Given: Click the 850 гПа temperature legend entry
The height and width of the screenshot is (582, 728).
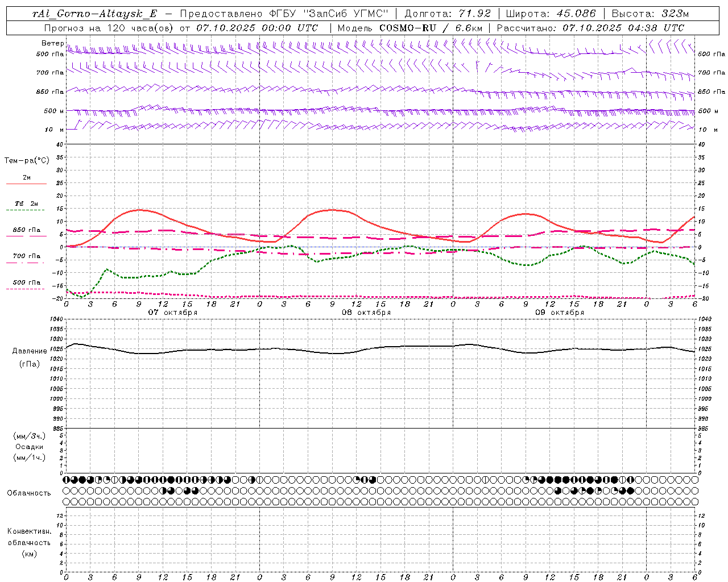Looking at the screenshot, I should coord(27,230).
